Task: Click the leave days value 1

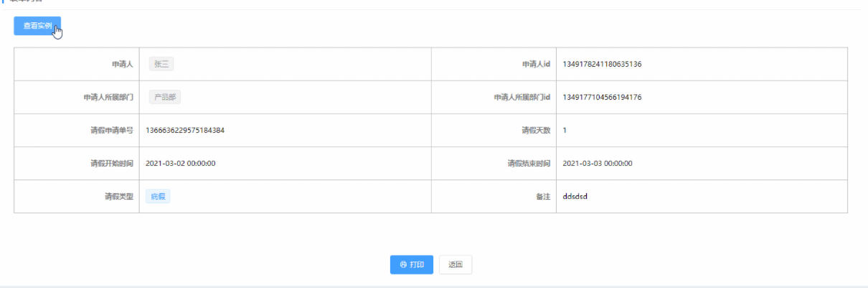Action: click(565, 130)
